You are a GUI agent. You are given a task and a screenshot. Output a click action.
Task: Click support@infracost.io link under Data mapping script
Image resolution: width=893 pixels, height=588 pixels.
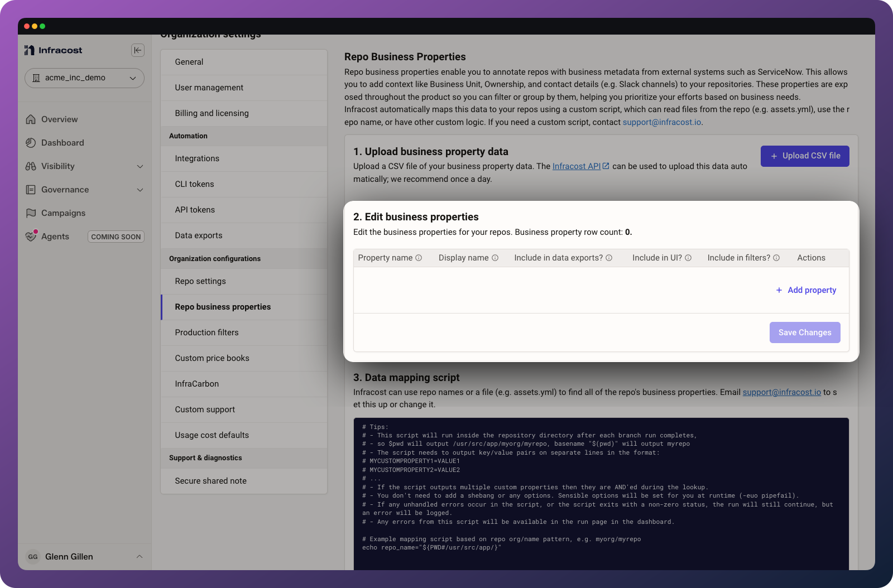click(781, 392)
